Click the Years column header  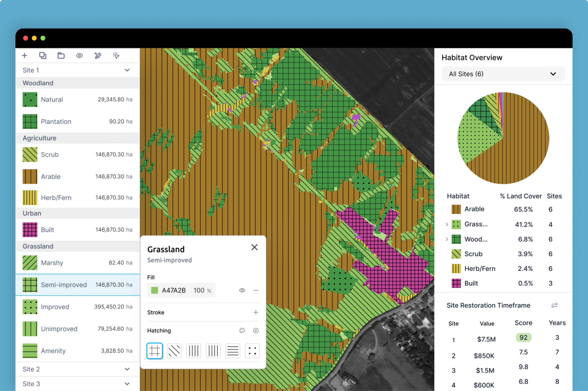click(557, 323)
